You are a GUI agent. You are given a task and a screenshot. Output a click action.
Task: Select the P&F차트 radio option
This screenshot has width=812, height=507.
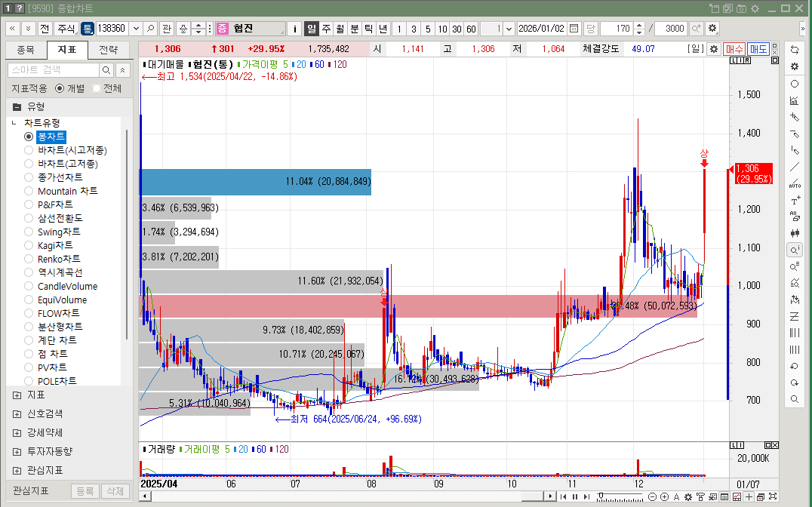click(x=29, y=204)
